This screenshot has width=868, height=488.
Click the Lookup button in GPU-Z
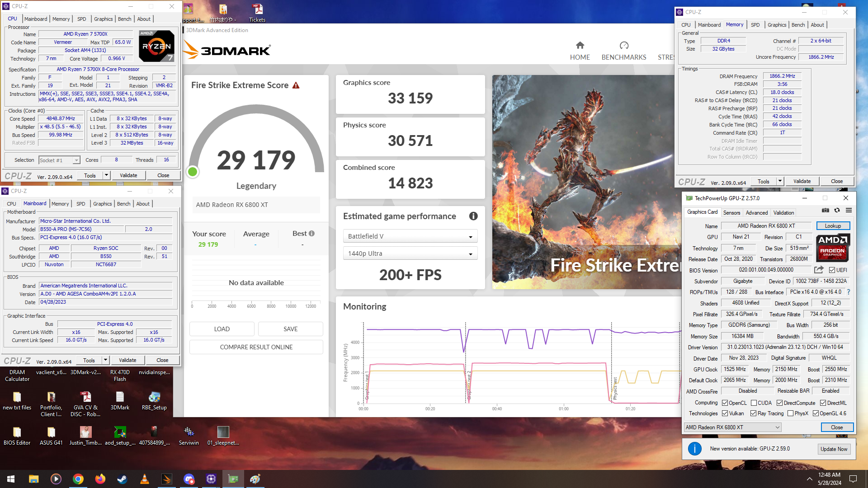(833, 226)
